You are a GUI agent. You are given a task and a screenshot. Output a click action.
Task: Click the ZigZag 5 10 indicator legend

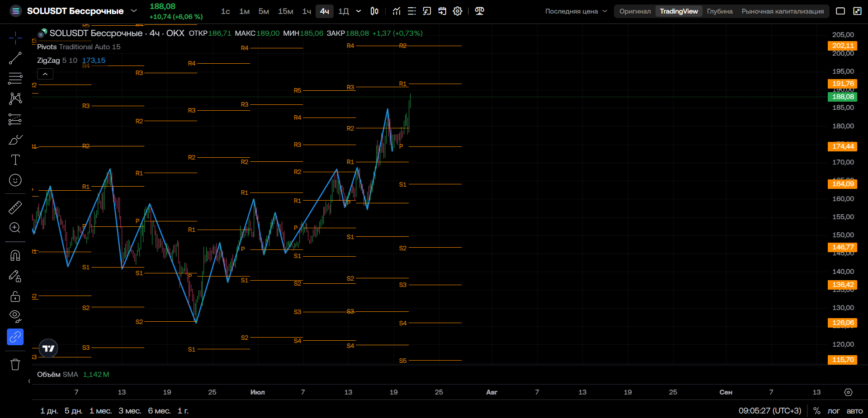pyautogui.click(x=57, y=61)
